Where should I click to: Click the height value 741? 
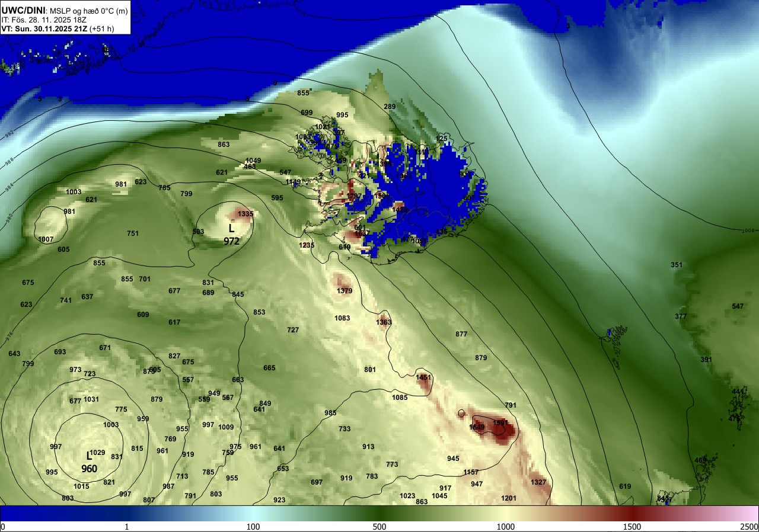(66, 300)
